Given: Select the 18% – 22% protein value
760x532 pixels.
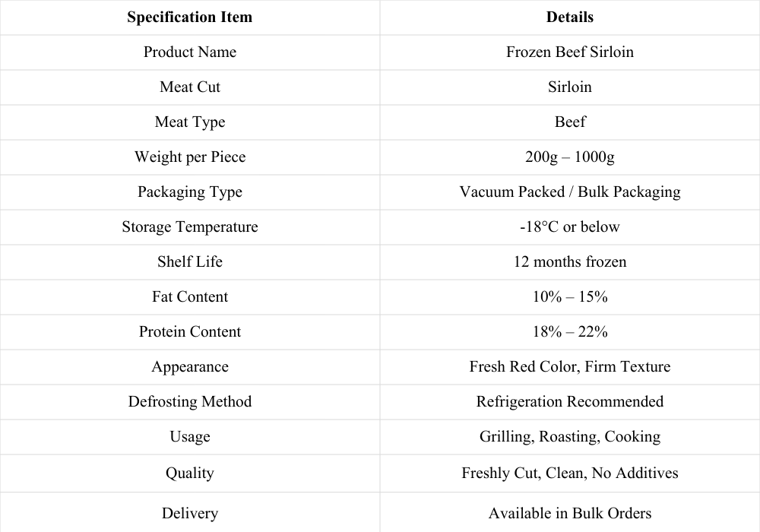Looking at the screenshot, I should pos(569,331).
